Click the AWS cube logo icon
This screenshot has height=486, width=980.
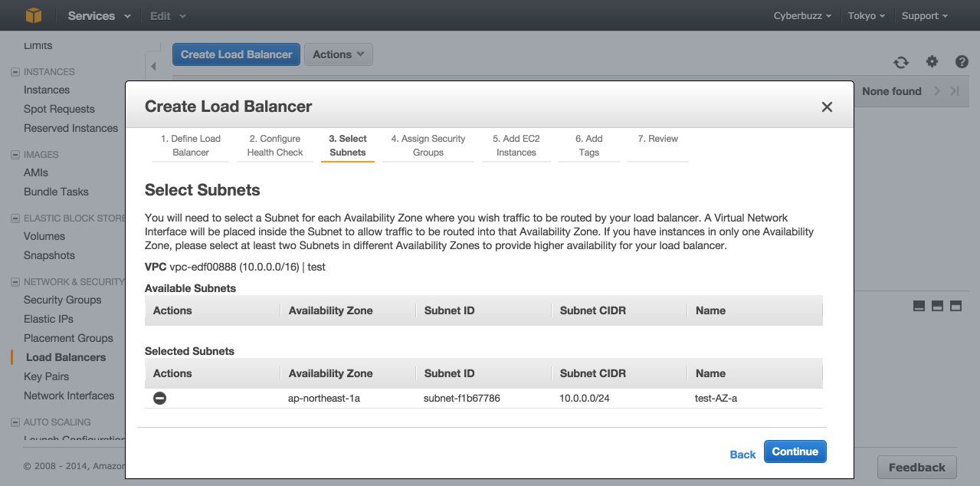tap(33, 15)
